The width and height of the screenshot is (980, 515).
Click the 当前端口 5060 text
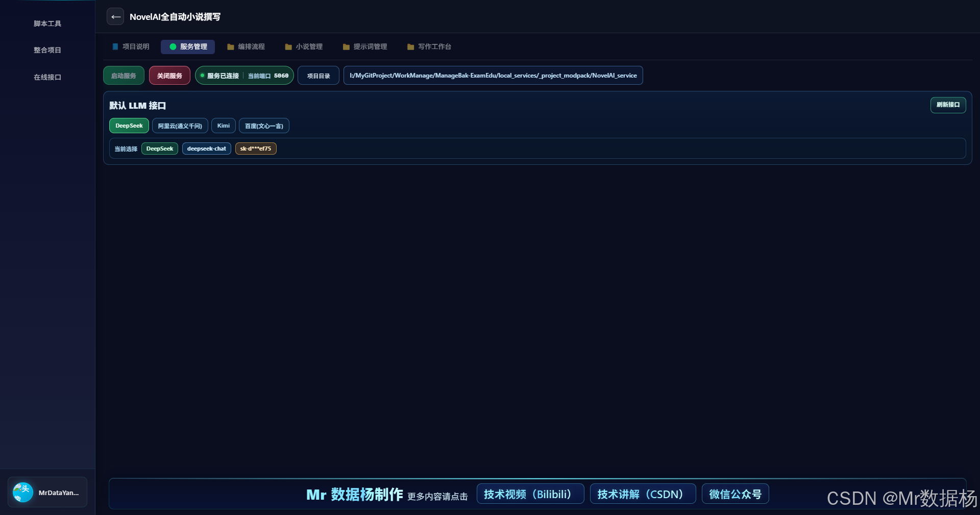coord(268,76)
